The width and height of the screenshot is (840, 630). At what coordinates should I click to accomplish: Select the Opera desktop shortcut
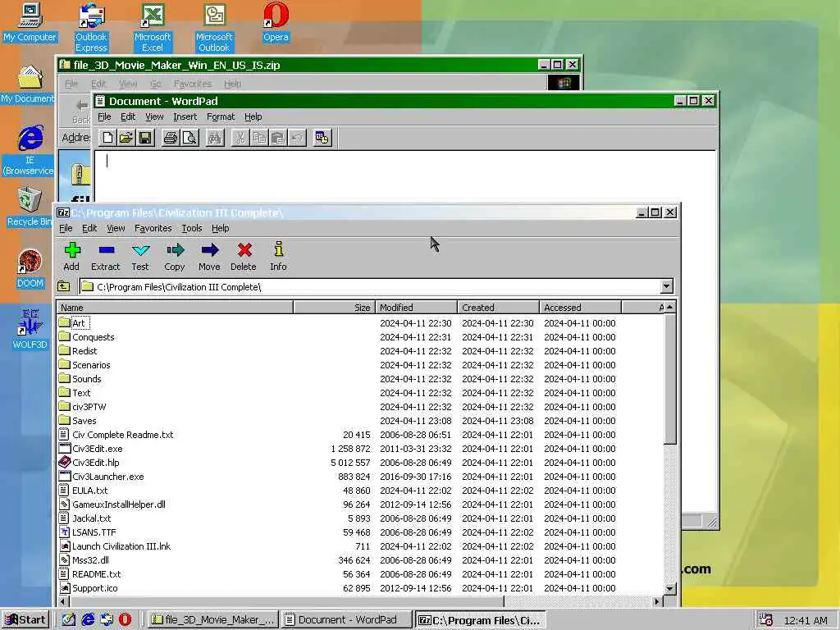click(276, 22)
